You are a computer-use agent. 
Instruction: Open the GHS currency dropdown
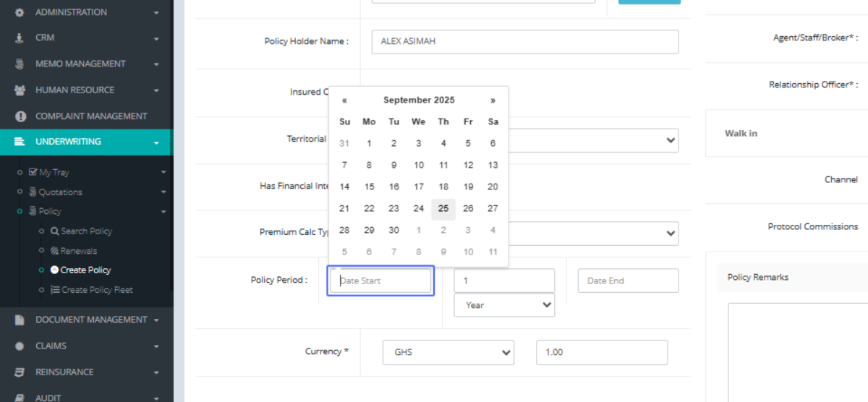448,353
